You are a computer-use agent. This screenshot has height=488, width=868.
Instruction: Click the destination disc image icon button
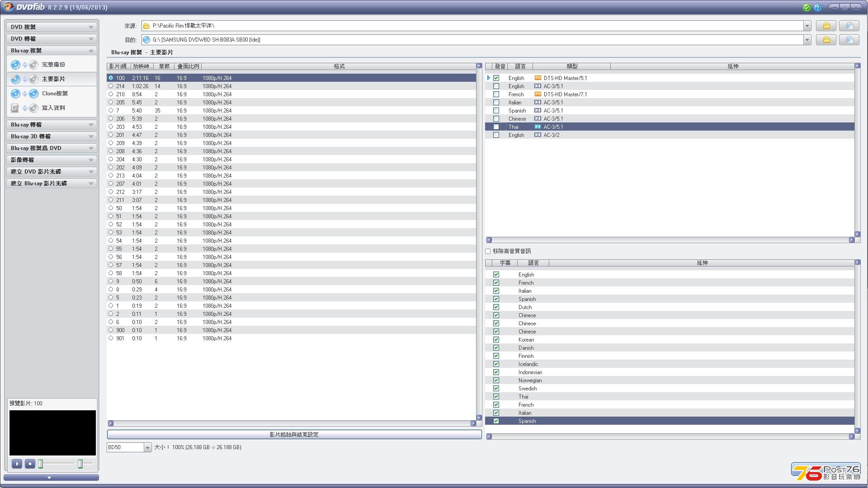[x=849, y=40]
